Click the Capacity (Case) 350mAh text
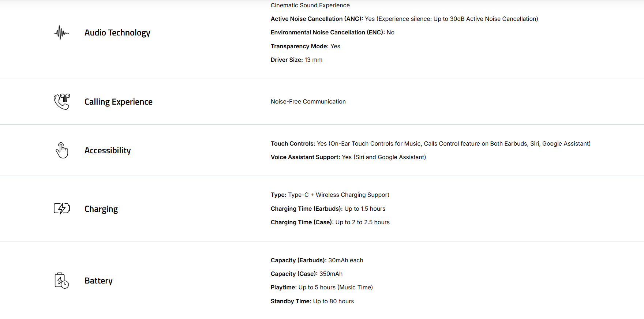 [306, 274]
